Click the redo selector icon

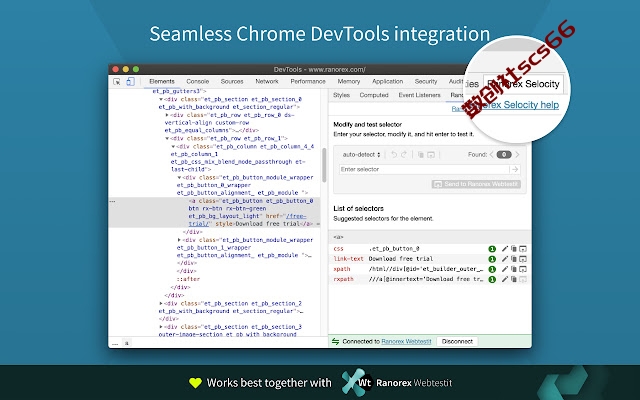(404, 155)
